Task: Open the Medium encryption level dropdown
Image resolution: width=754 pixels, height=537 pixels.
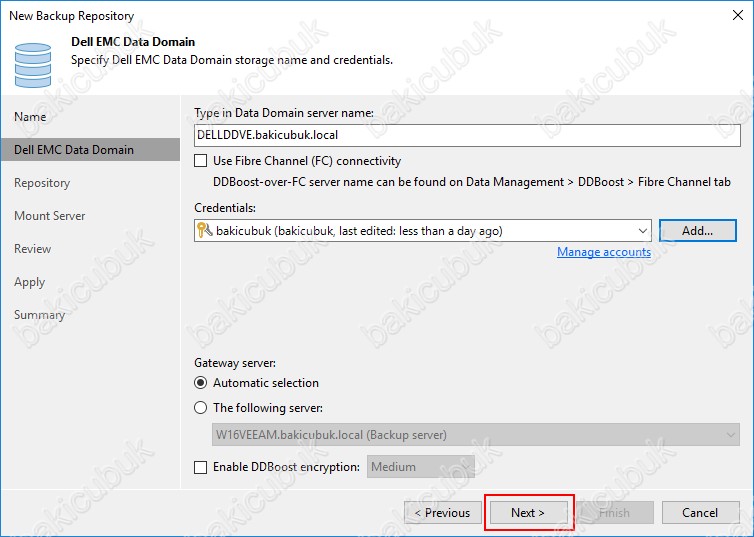Action: (x=421, y=467)
